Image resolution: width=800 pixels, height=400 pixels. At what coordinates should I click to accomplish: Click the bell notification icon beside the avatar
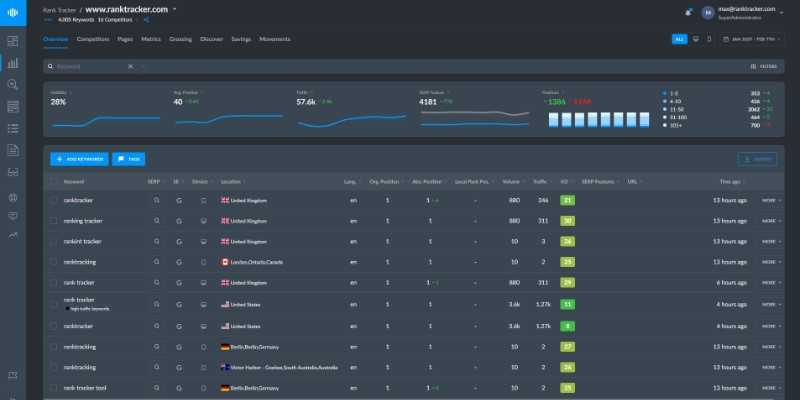point(689,12)
